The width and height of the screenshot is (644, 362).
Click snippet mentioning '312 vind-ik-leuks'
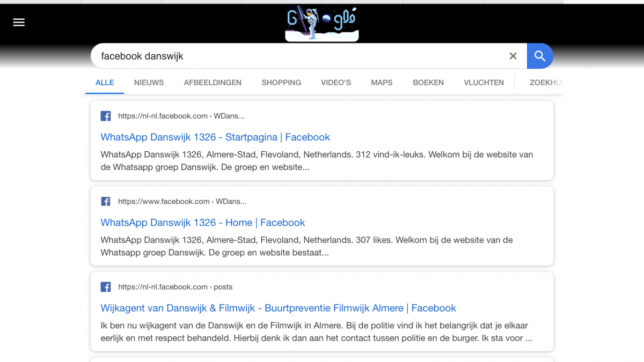(x=317, y=161)
